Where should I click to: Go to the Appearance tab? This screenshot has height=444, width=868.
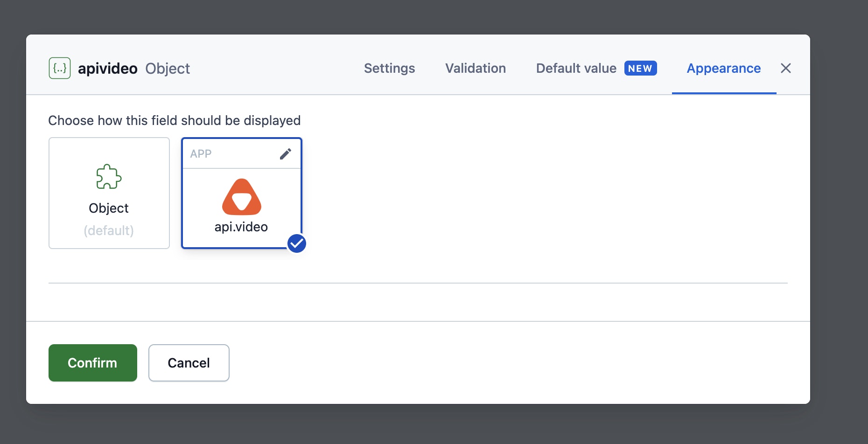tap(724, 68)
